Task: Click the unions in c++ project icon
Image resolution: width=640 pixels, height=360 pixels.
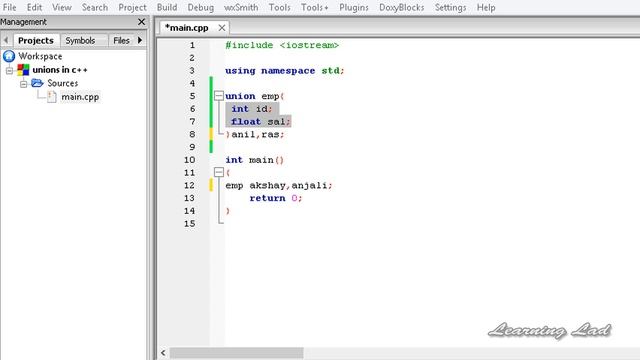Action: [23, 70]
